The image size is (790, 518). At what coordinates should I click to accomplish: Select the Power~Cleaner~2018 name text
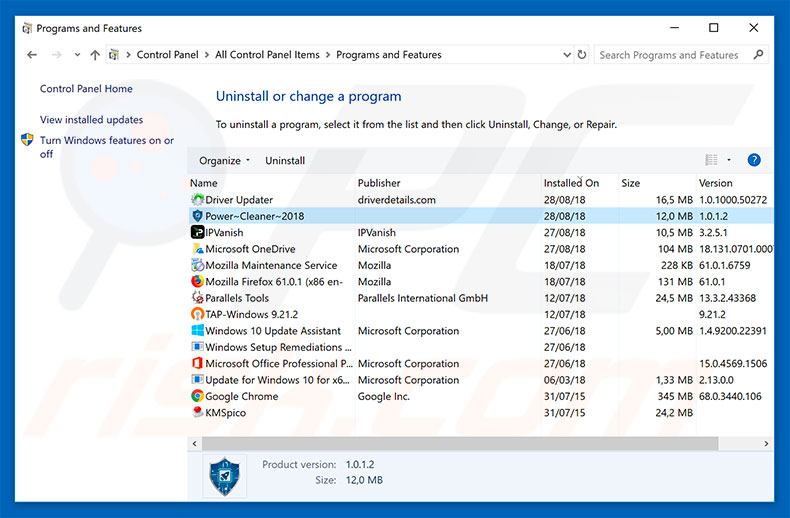point(255,216)
